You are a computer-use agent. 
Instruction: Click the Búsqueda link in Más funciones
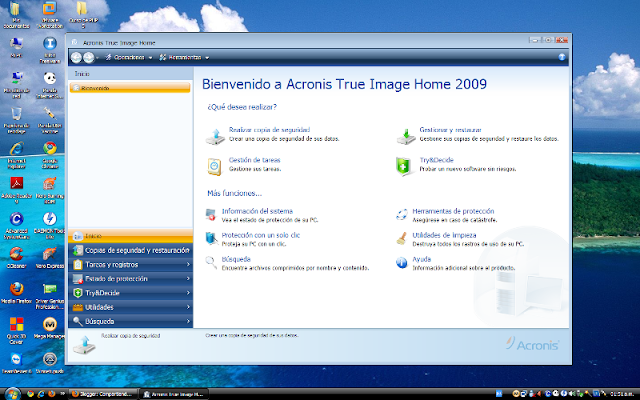236,259
